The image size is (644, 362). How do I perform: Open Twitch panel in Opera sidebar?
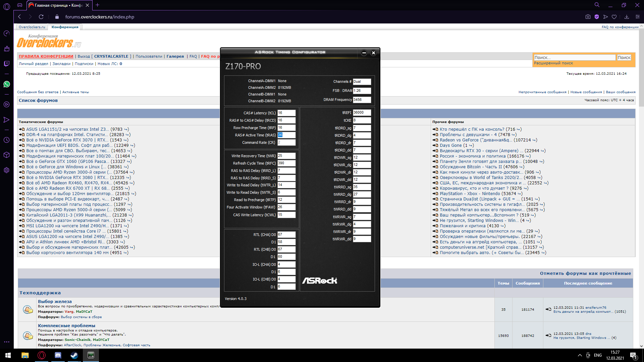coord(6,64)
